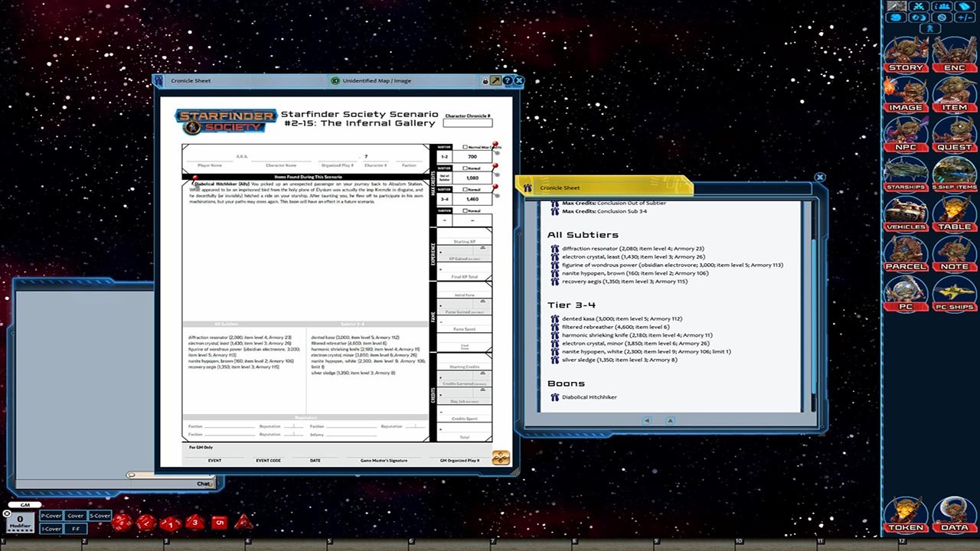This screenshot has width=980, height=551.
Task: Open the Diabolical Hitchhiker boon link
Action: 590,396
